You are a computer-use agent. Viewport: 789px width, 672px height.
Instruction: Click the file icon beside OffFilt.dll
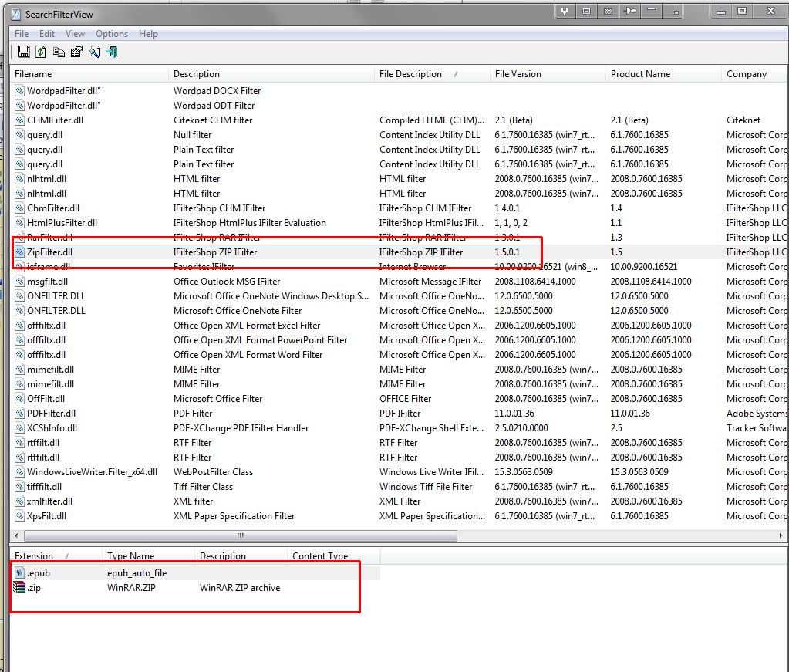(19, 398)
